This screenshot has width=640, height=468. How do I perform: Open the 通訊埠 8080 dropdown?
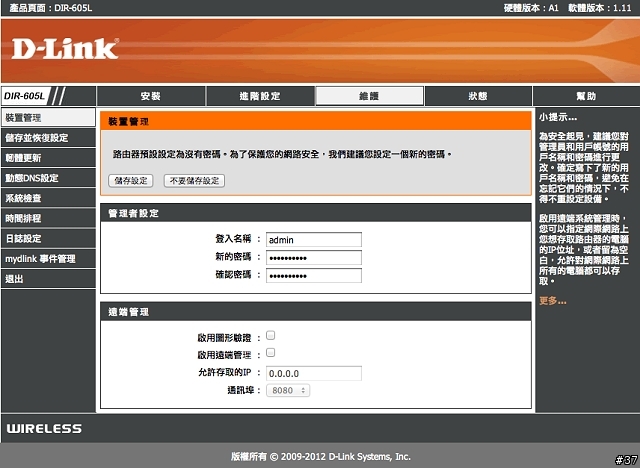[288, 390]
